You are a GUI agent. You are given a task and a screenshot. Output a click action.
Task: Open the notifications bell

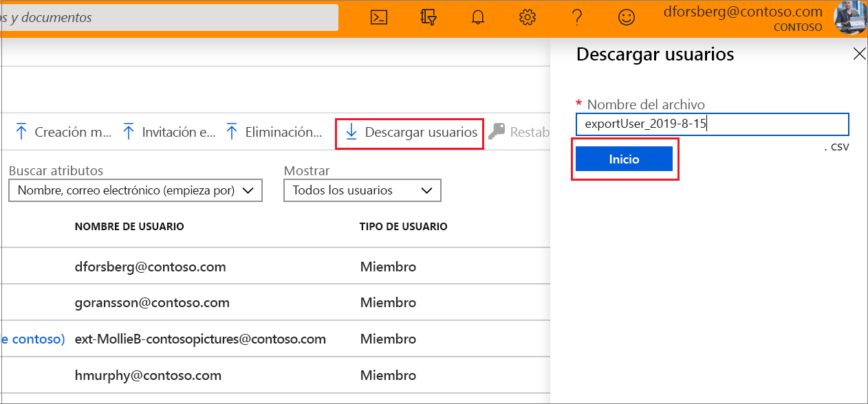click(x=477, y=17)
